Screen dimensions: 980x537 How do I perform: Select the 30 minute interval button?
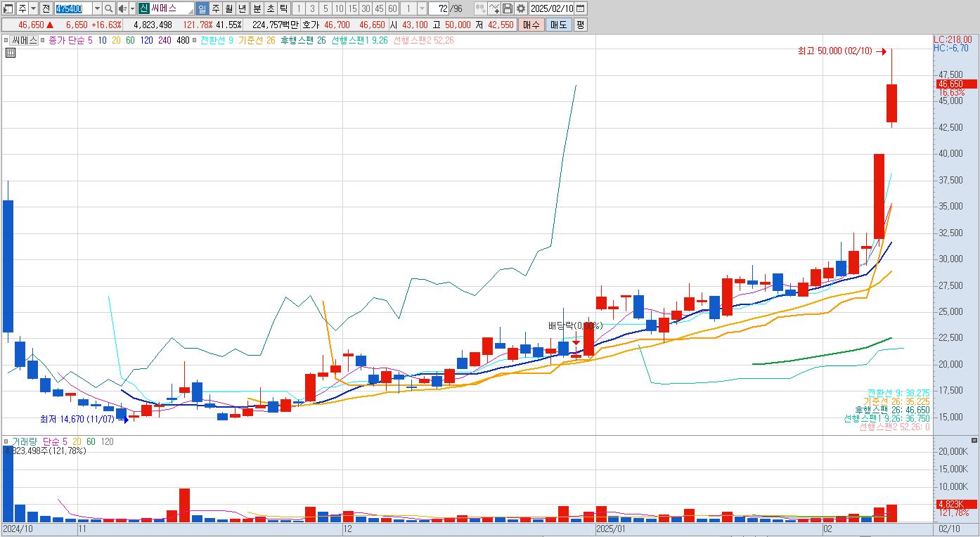(366, 8)
